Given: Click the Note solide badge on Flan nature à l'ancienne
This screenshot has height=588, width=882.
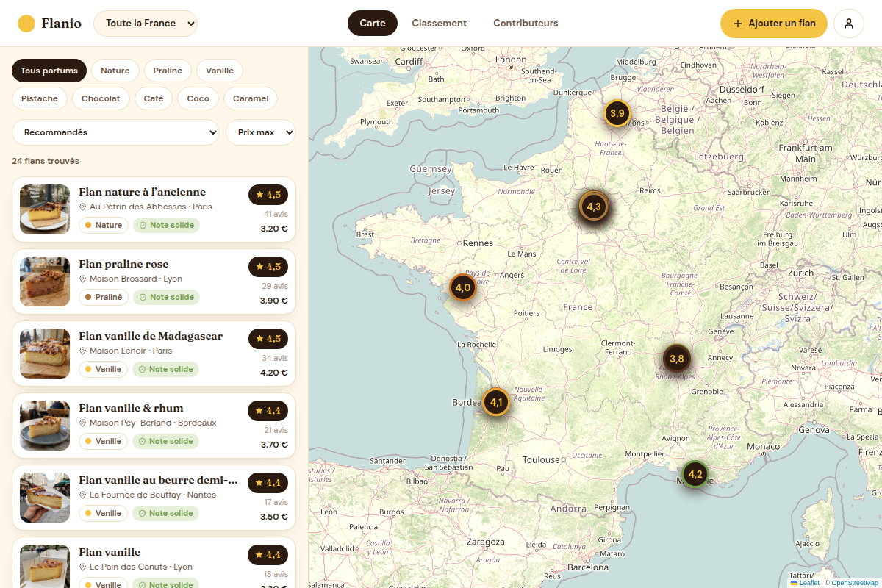Looking at the screenshot, I should (x=166, y=226).
